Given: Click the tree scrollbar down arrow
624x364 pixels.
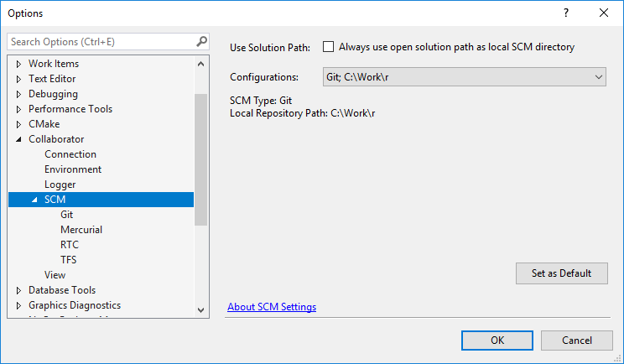Looking at the screenshot, I should tap(200, 309).
